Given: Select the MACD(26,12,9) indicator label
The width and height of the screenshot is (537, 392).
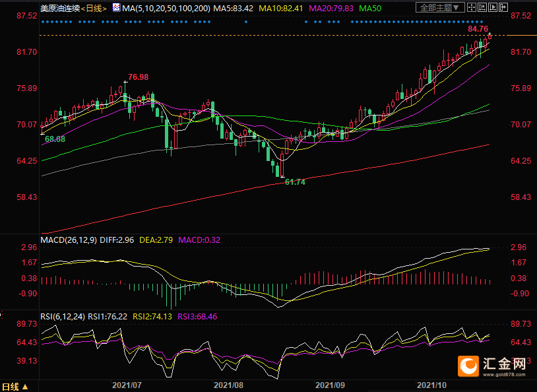Looking at the screenshot, I should click(x=68, y=240).
